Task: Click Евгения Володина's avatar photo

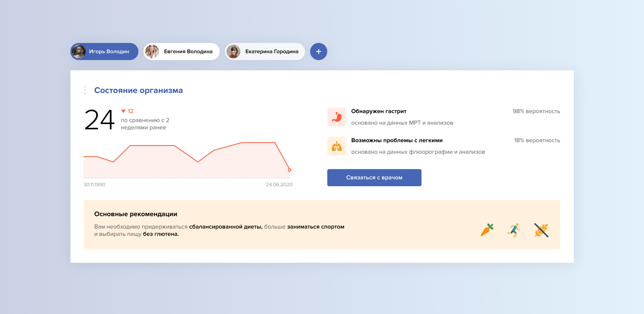Action: click(152, 51)
